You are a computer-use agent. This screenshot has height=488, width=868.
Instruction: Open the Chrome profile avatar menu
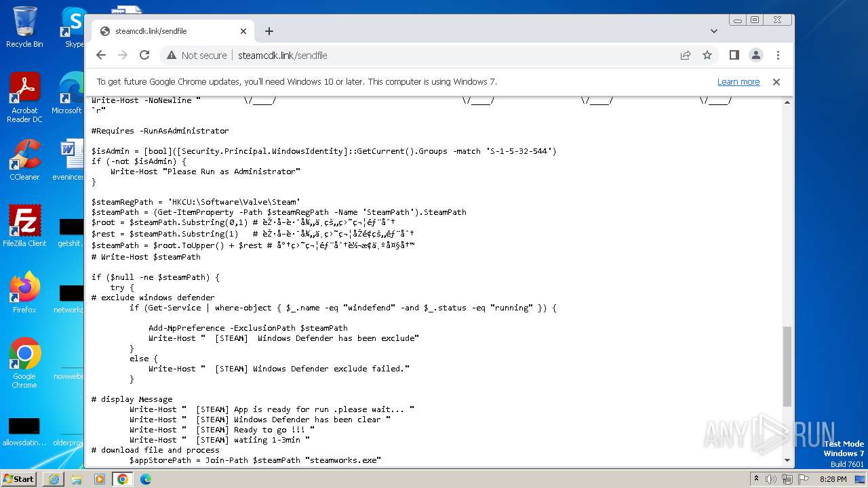756,55
